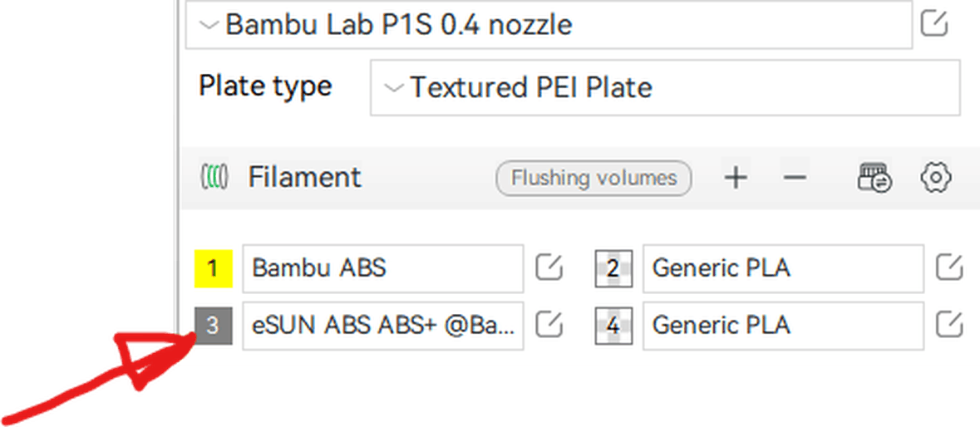This screenshot has width=980, height=427.
Task: Open the Textured PEI Plate type dropdown
Action: (665, 87)
